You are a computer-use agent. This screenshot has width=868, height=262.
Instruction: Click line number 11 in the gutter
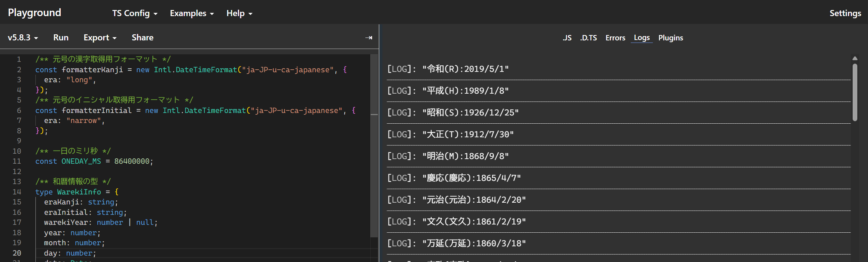(x=17, y=161)
